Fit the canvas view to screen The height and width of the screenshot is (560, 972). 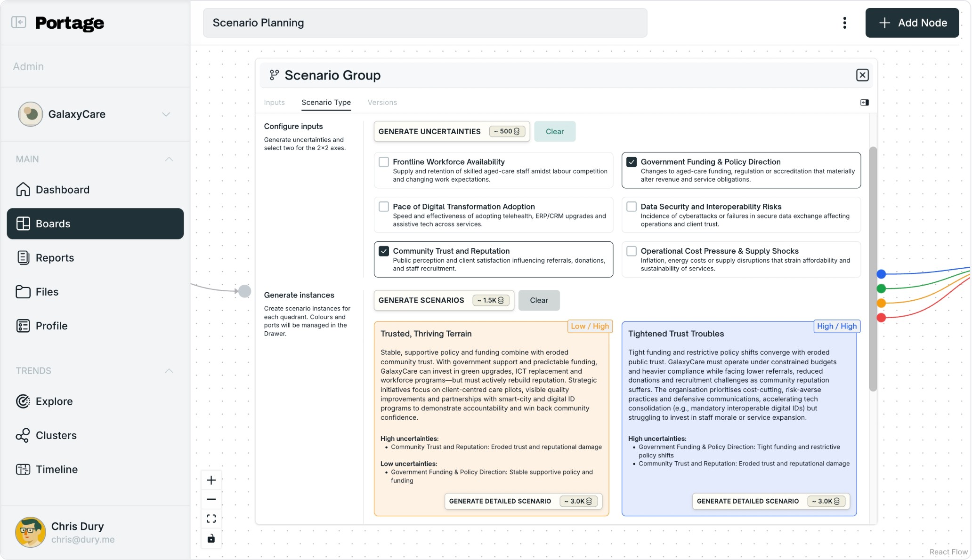tap(211, 519)
